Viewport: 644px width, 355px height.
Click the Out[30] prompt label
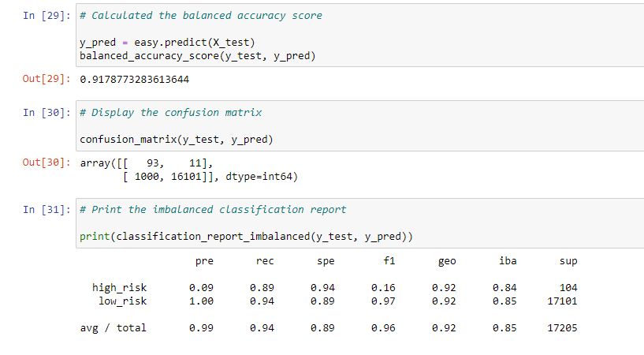[47, 163]
